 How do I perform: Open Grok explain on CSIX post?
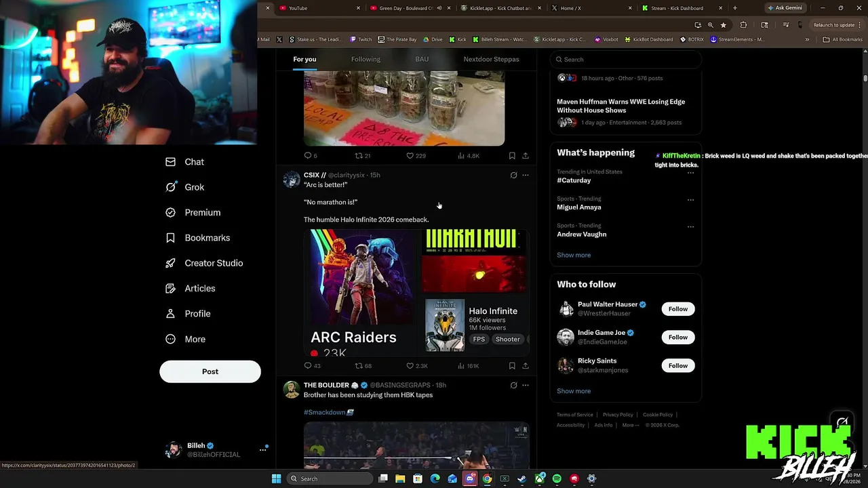pos(513,175)
